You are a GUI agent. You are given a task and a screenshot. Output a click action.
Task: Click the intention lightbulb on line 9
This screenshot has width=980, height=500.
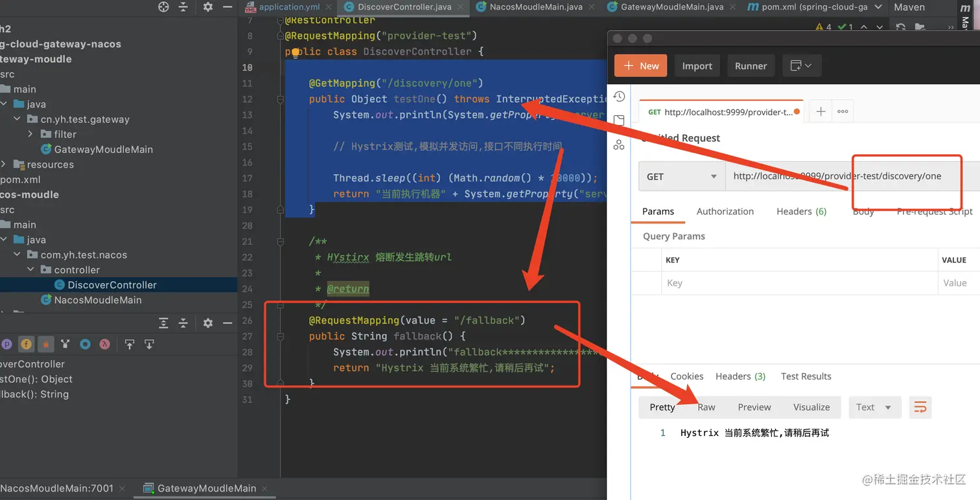coord(296,52)
